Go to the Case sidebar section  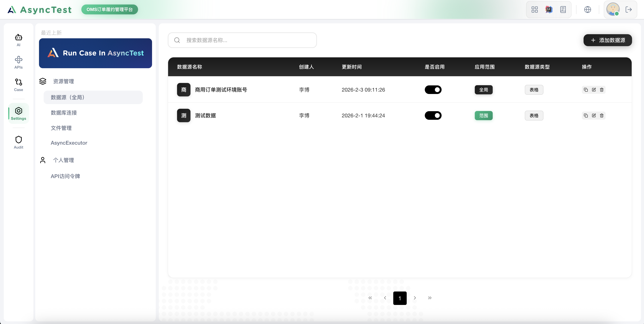click(18, 85)
